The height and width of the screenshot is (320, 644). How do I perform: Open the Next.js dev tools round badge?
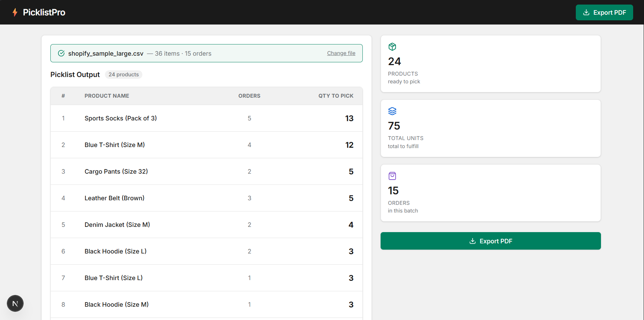(x=15, y=304)
